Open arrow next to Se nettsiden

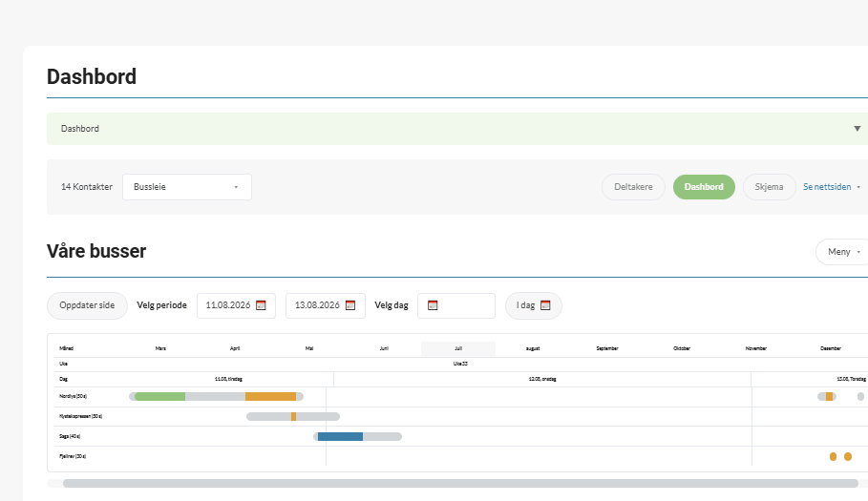coord(858,187)
